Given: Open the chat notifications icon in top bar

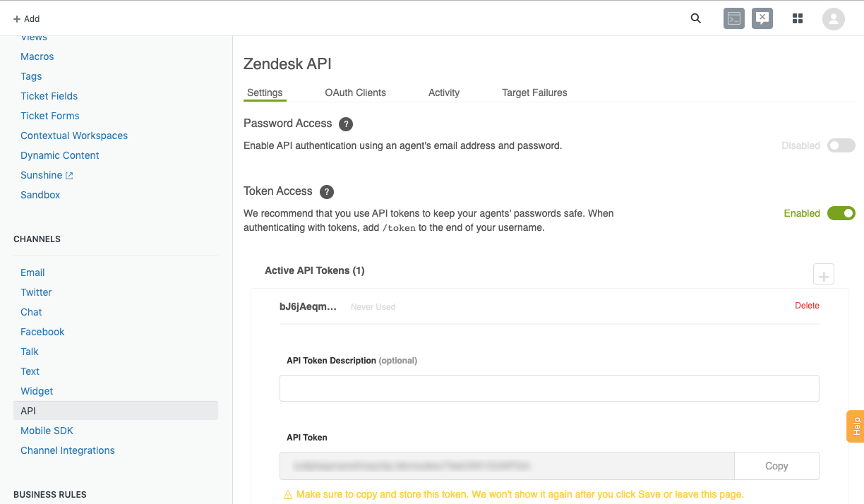Looking at the screenshot, I should [762, 18].
